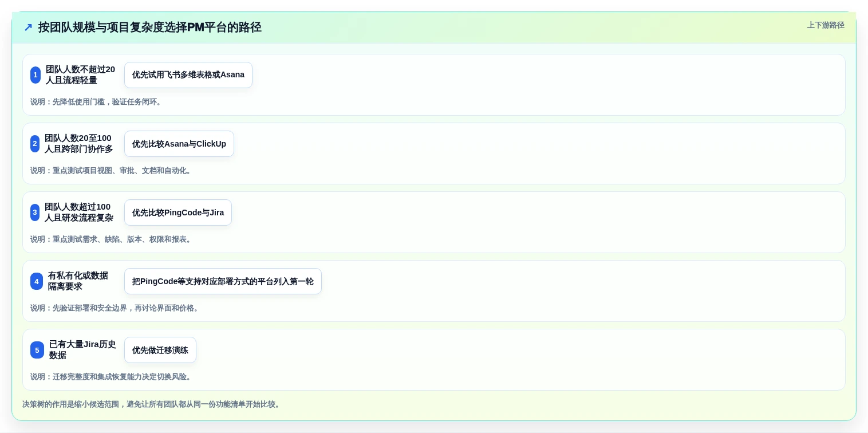The image size is (868, 433).
Task: Click the step 1 number badge
Action: (35, 75)
